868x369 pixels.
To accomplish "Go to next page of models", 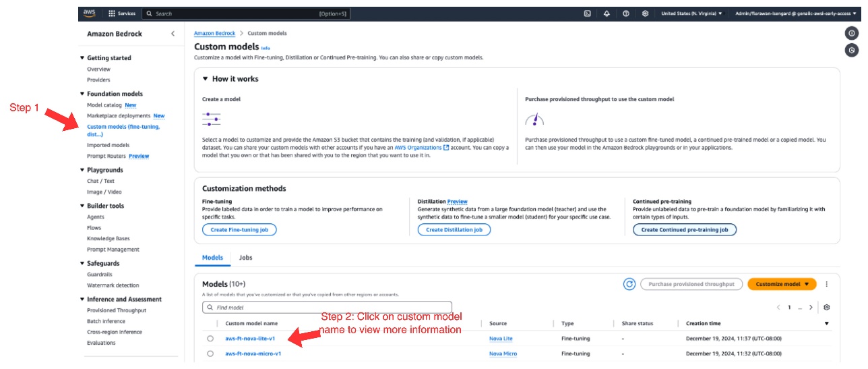I will (811, 307).
